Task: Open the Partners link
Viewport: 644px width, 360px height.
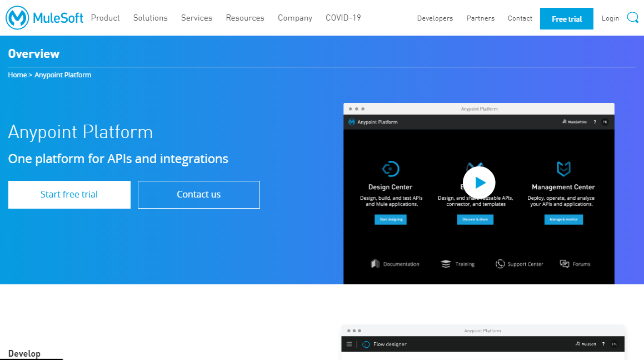Action: click(x=481, y=18)
